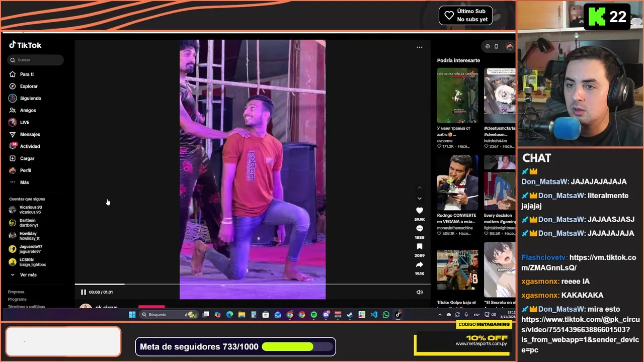Go to previous video with up chevron
644x362 pixels.
pyautogui.click(x=420, y=188)
